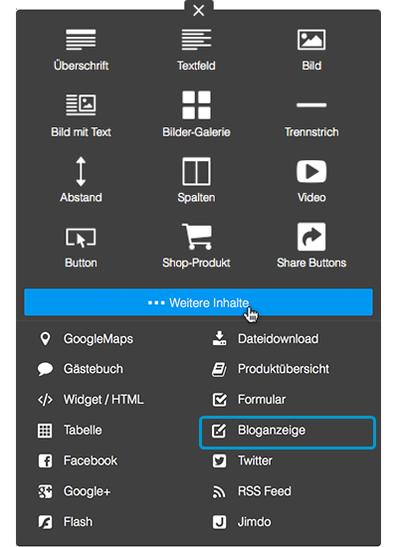Select GoogleMaps from the list
Image resolution: width=398 pixels, height=547 pixels.
(85, 339)
